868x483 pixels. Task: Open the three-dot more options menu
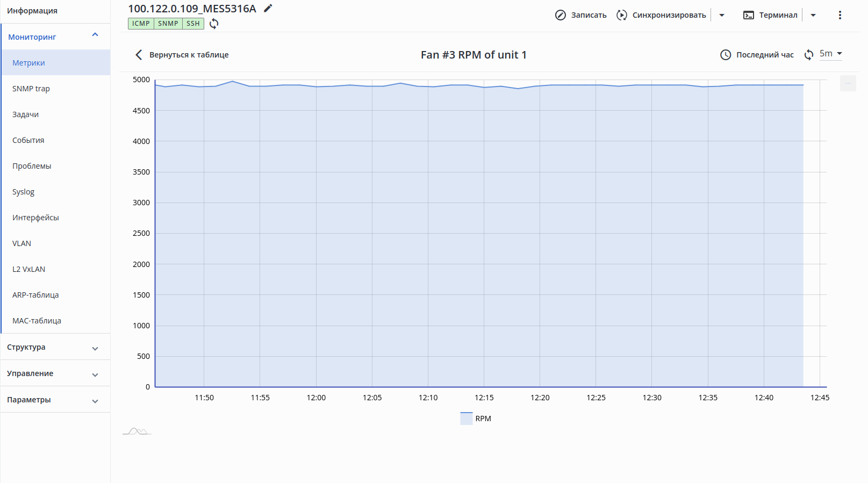[x=840, y=15]
